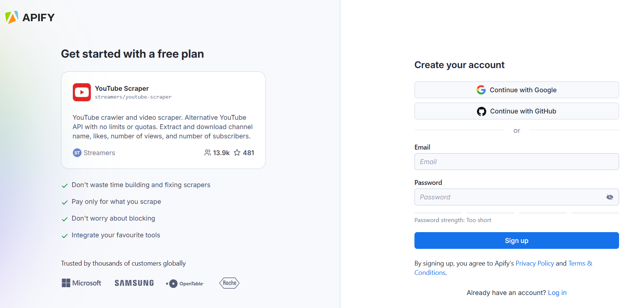The image size is (644, 308).
Task: Click the Roche hexagon logo
Action: 229,283
